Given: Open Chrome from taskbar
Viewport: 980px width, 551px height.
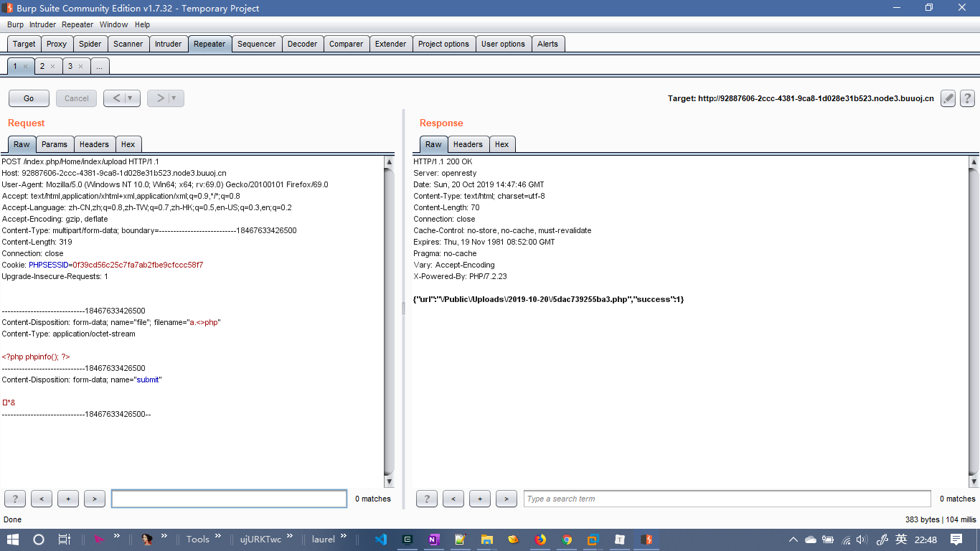Looking at the screenshot, I should click(x=567, y=540).
